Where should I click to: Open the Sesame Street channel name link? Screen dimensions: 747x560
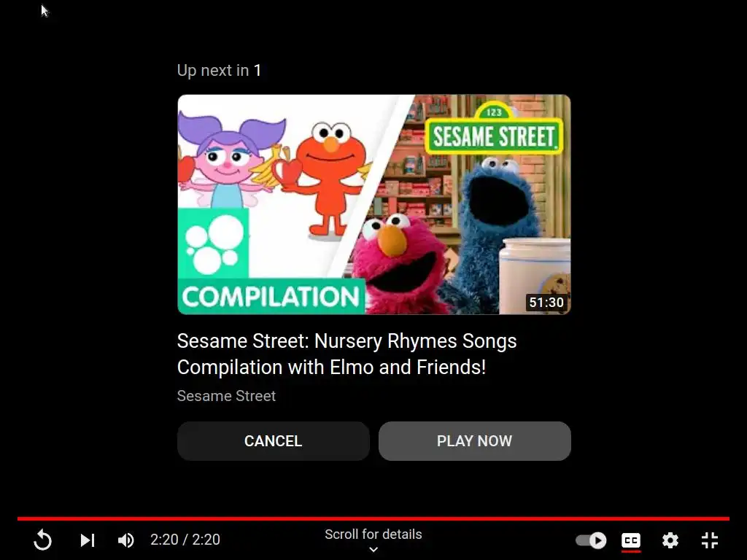pos(226,396)
